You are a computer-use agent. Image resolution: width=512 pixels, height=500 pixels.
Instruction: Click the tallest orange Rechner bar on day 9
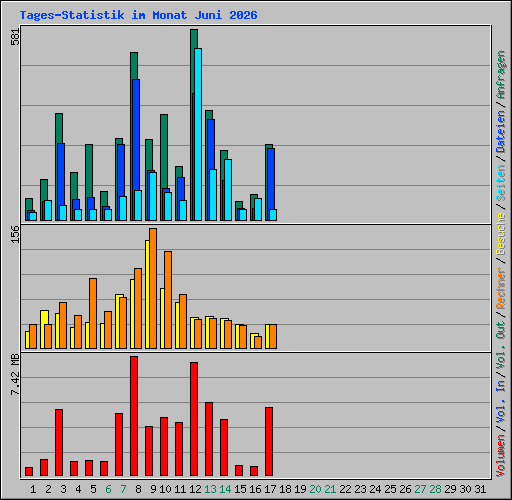tap(153, 288)
